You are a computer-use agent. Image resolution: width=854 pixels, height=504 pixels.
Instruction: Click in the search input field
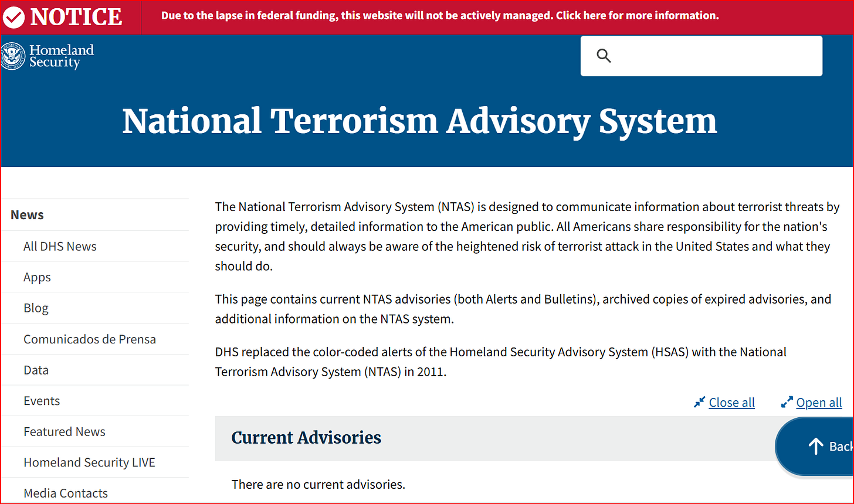pos(701,56)
